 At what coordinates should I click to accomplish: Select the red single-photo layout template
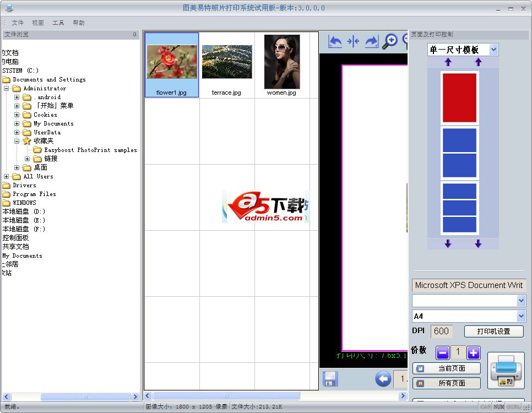[460, 98]
